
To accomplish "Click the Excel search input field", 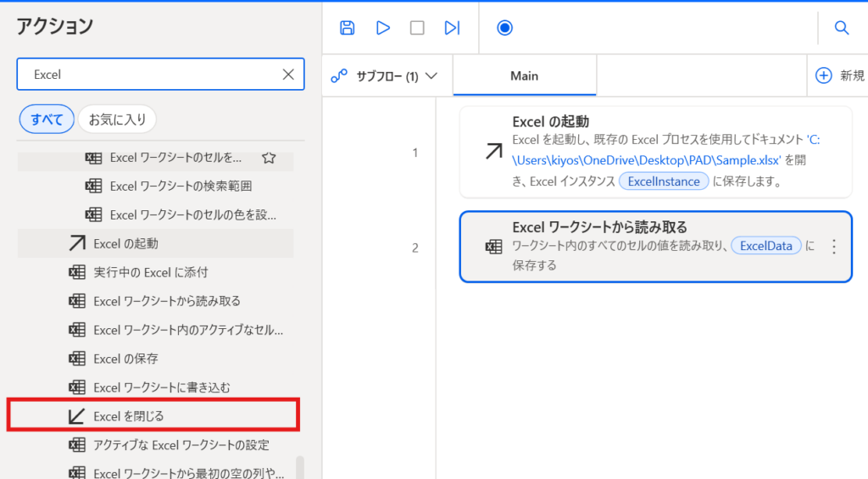I will [160, 75].
